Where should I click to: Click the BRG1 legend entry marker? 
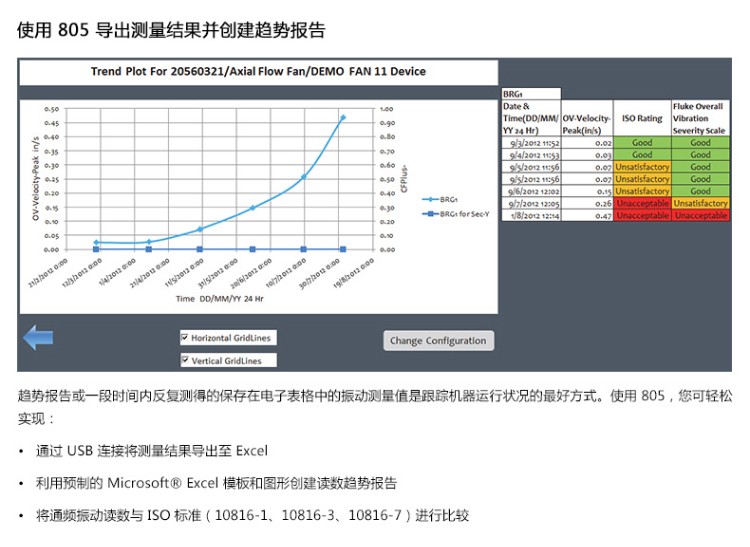pyautogui.click(x=430, y=199)
